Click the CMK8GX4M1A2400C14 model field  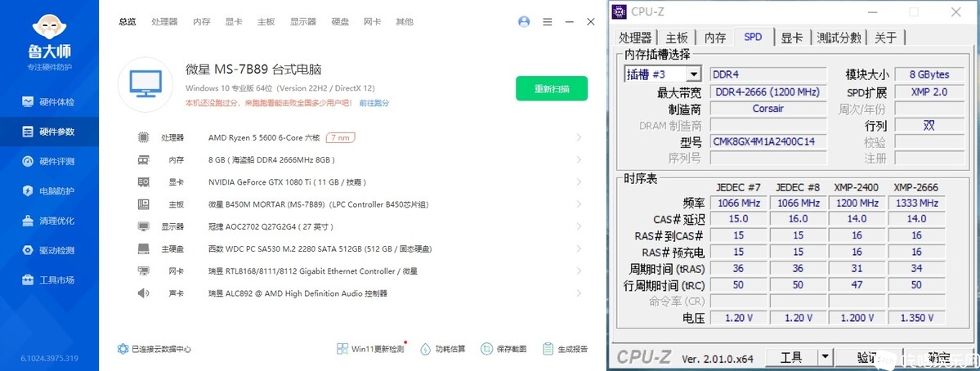point(768,141)
